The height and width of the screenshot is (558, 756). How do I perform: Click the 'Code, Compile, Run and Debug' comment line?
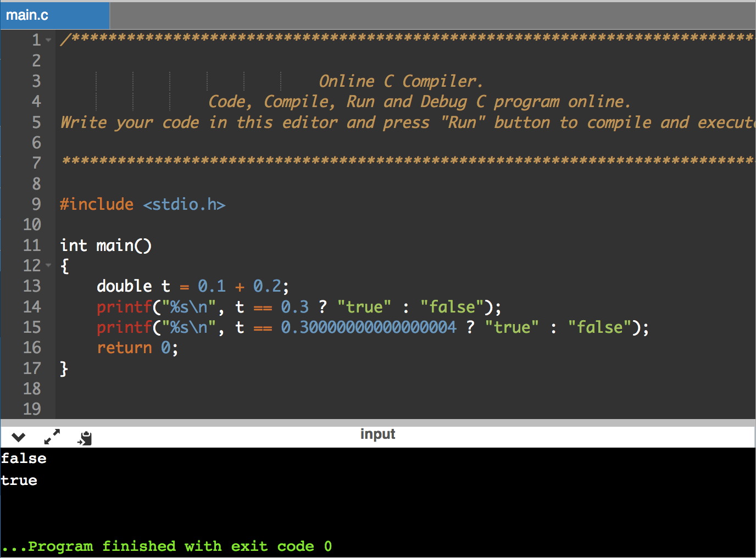(x=420, y=102)
